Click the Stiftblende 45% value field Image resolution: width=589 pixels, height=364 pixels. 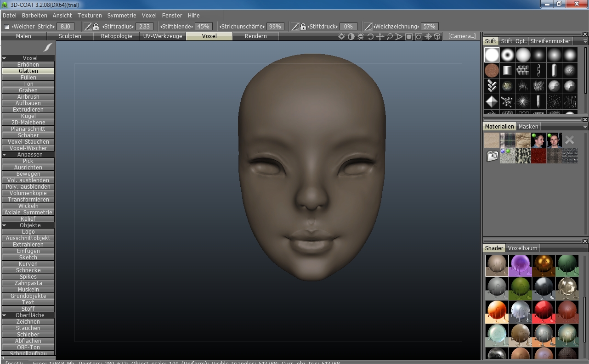click(x=203, y=27)
